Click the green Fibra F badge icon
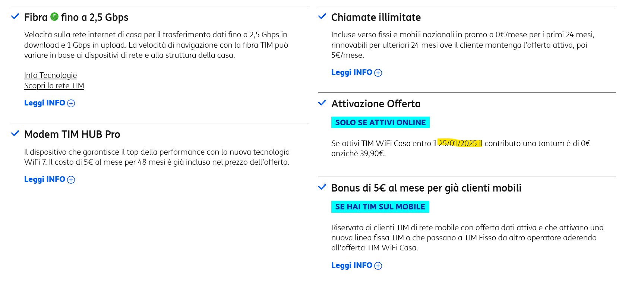 point(54,16)
